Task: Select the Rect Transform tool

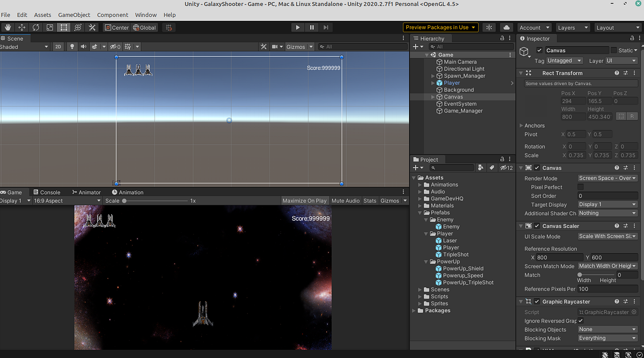Action: 64,27
